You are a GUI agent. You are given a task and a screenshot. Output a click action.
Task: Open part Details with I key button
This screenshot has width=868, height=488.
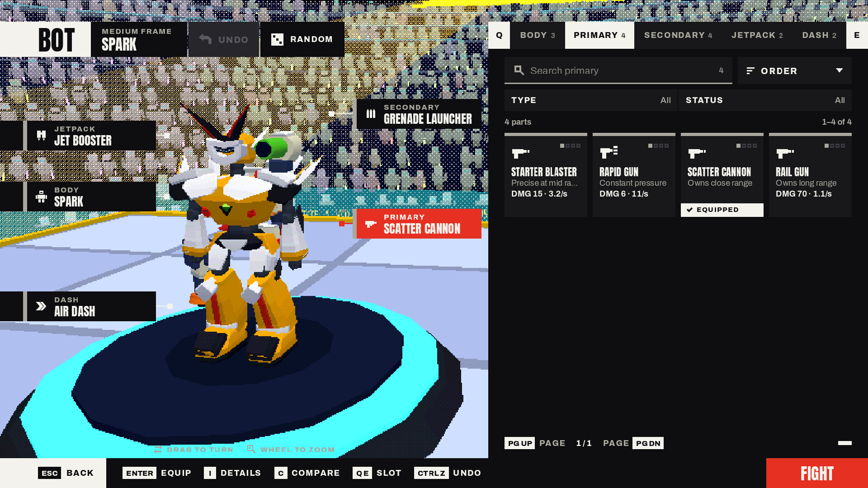tap(232, 473)
